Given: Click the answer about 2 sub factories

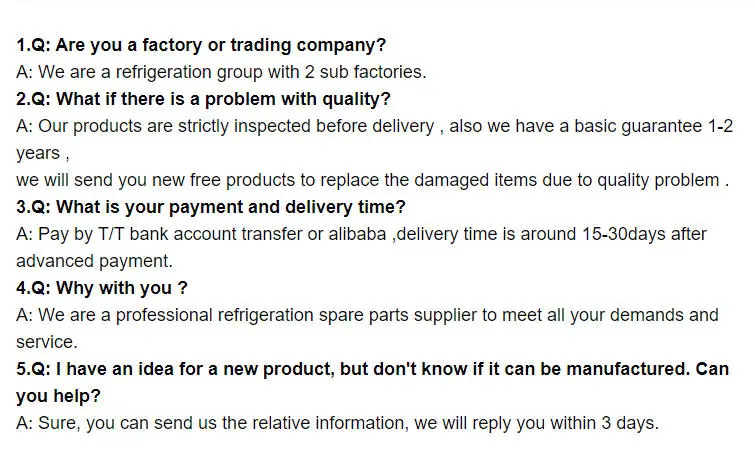Looking at the screenshot, I should [x=221, y=72].
